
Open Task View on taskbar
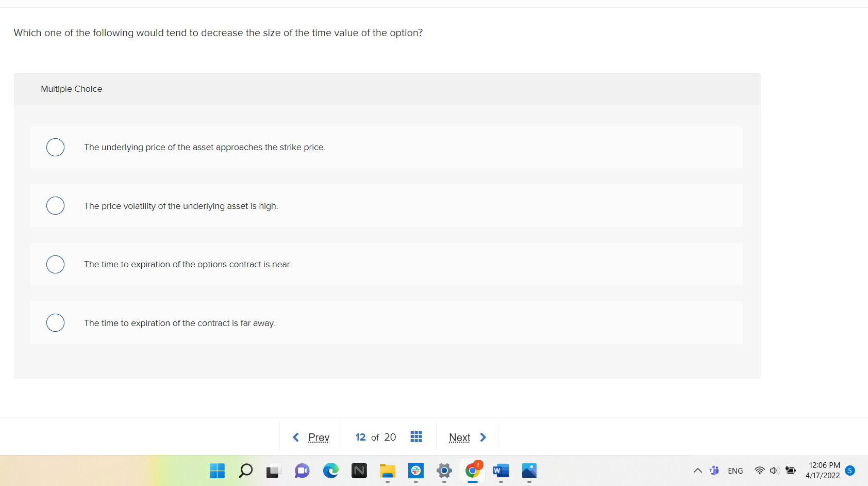pos(274,471)
